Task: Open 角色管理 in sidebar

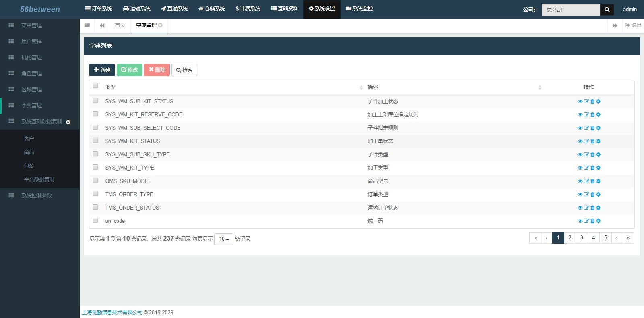Action: pyautogui.click(x=31, y=73)
